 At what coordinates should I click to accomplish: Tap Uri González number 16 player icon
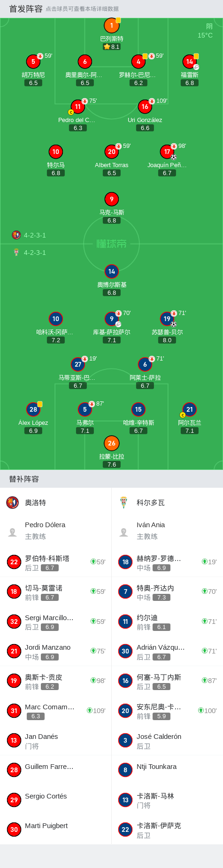coord(145,107)
